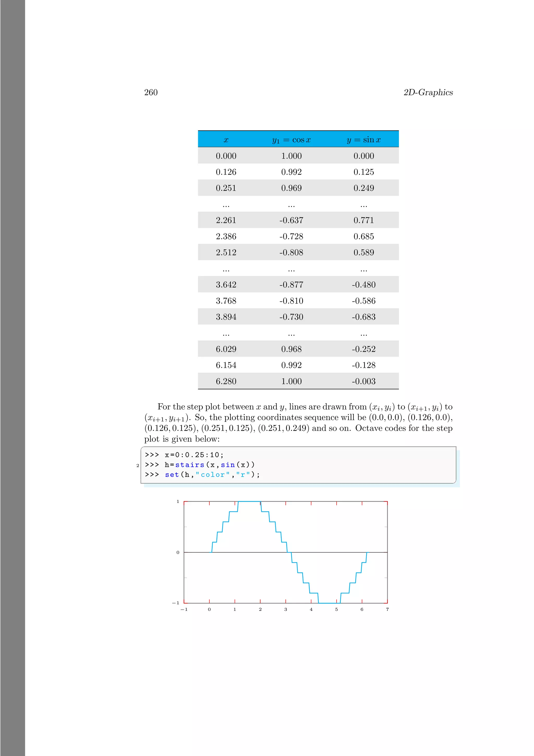Select table cell 2.512
Viewport: 534px width, 756px height.
click(x=226, y=253)
